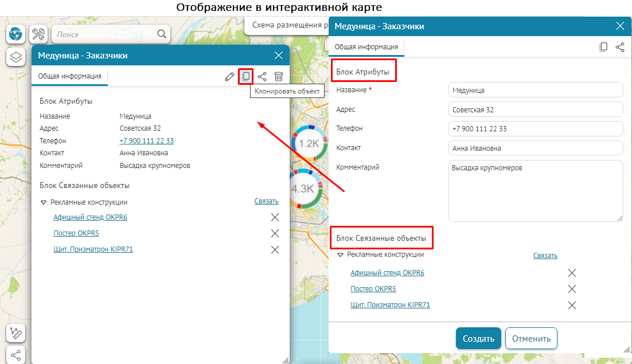Open the map layers panel icon
Viewport: 632px width, 364px height.
coord(15,57)
